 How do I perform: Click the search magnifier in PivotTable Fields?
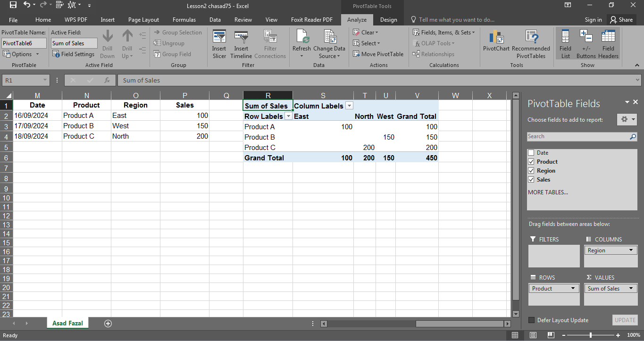point(633,137)
